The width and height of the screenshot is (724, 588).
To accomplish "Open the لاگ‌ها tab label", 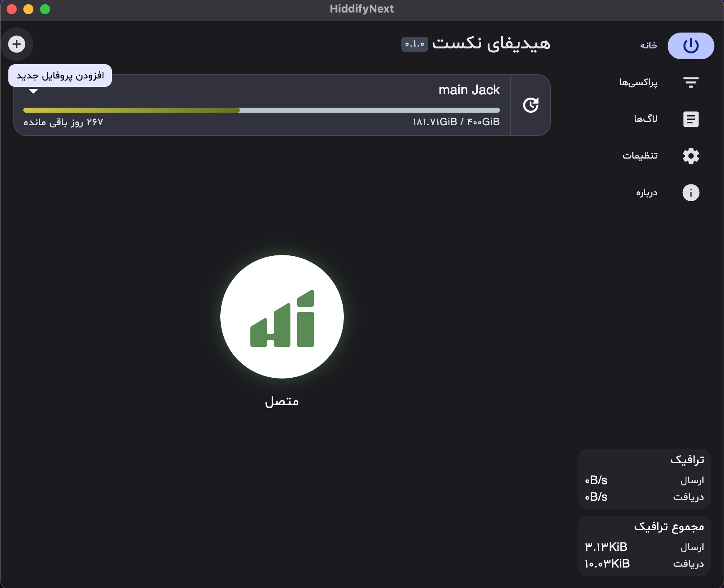I will 646,119.
